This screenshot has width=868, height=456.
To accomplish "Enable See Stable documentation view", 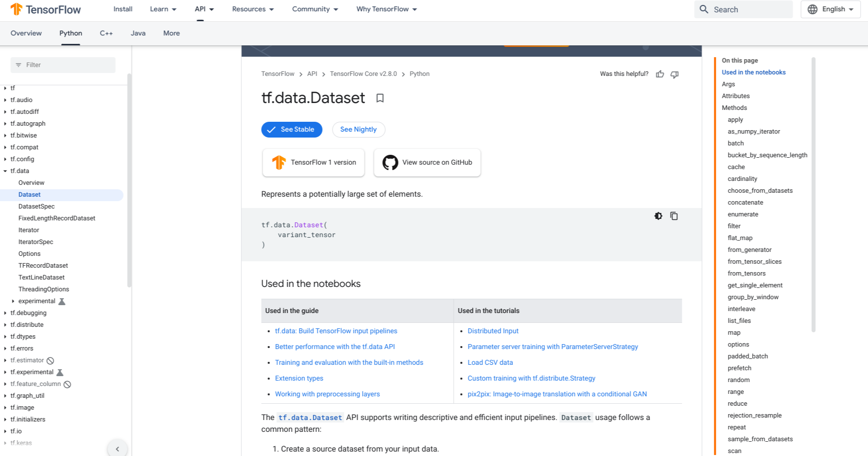I will click(292, 129).
